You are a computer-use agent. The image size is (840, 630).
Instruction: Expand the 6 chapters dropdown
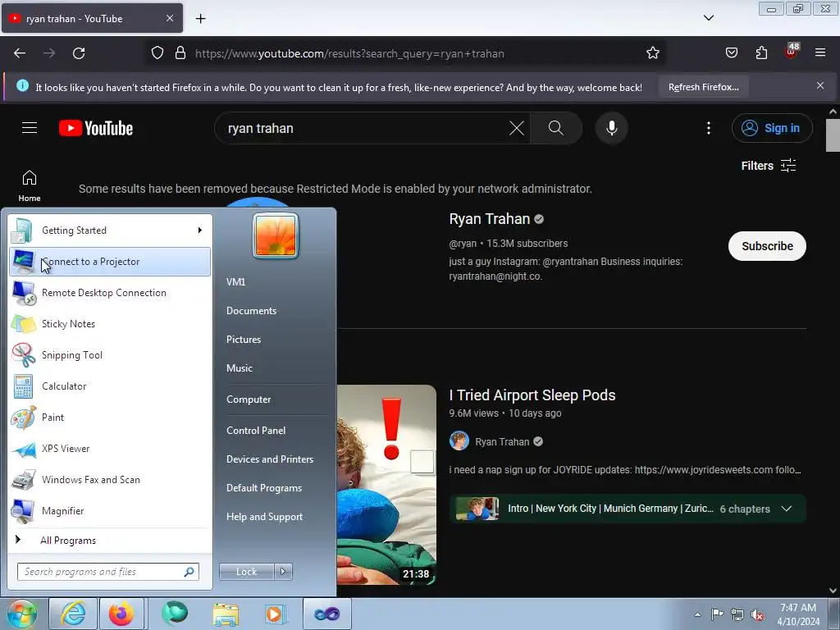(787, 509)
